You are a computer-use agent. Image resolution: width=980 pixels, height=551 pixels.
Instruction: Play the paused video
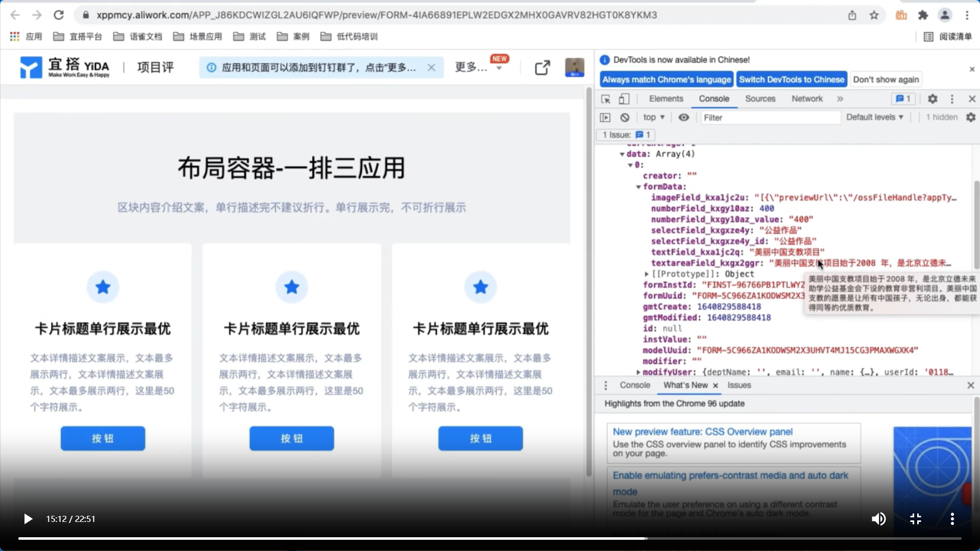point(28,519)
